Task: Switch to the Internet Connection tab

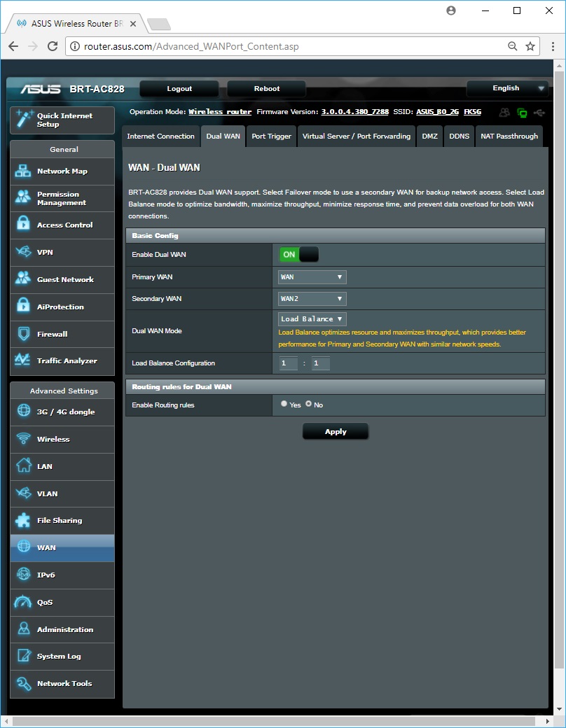Action: point(160,136)
